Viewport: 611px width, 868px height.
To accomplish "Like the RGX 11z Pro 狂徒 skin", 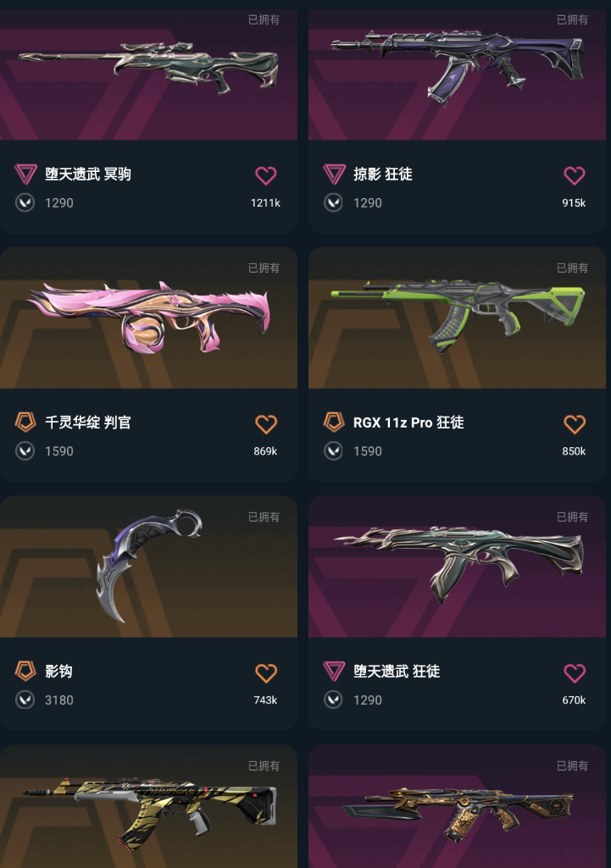I will 575,424.
